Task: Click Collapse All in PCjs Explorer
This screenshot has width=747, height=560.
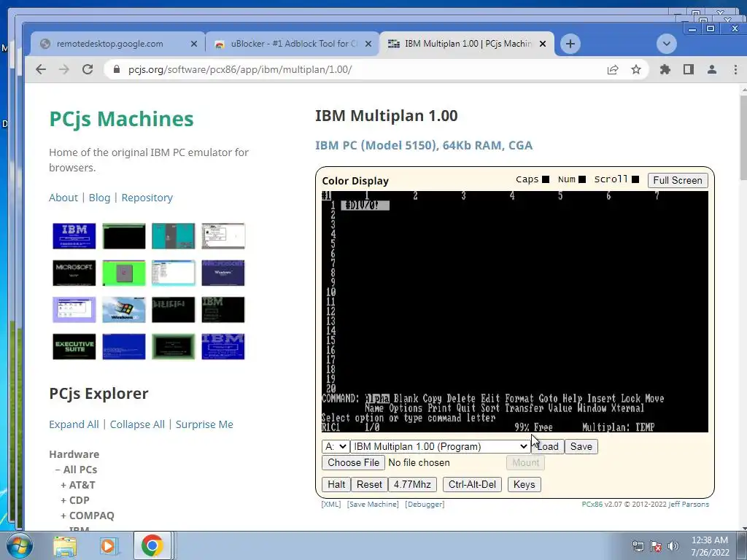Action: coord(137,424)
